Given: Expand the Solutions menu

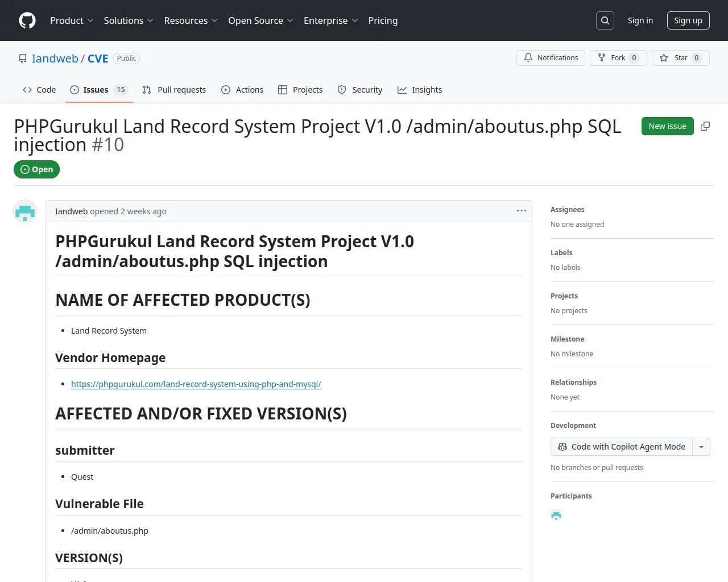Looking at the screenshot, I should [x=129, y=20].
